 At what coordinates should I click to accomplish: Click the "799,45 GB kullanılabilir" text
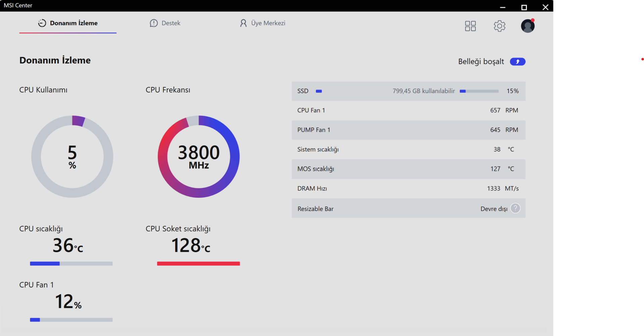[424, 91]
